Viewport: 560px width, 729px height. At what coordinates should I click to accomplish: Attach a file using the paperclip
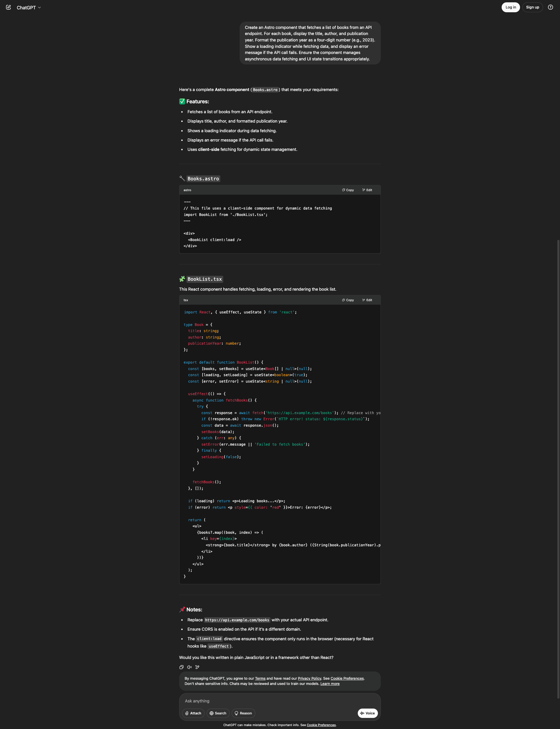tap(193, 713)
